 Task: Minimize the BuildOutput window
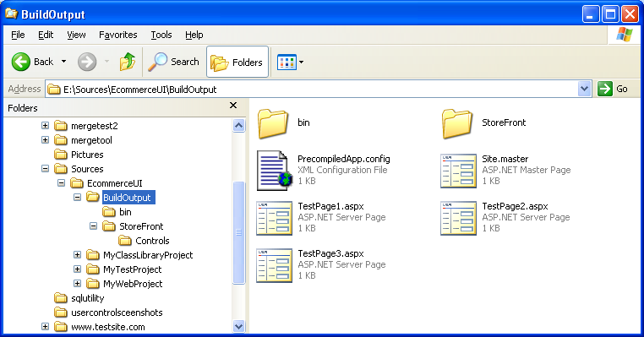pos(591,14)
